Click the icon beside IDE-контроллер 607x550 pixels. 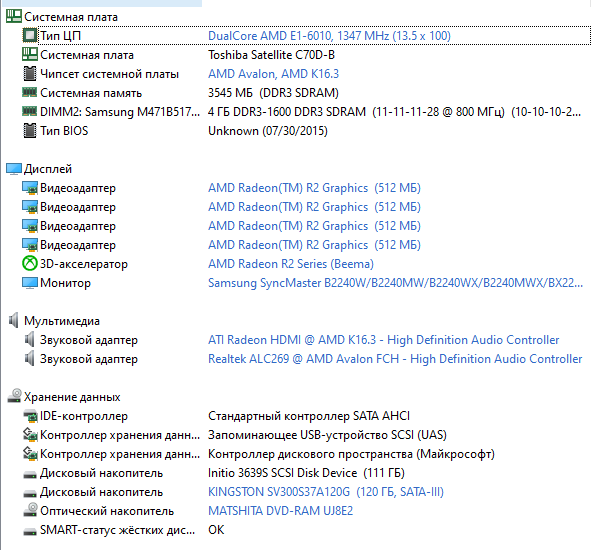click(x=30, y=416)
